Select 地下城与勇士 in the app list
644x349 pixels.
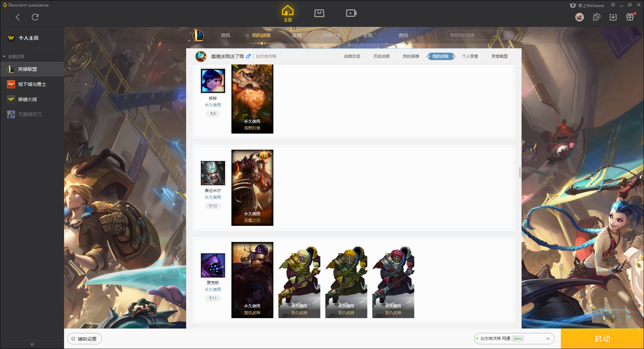pyautogui.click(x=32, y=84)
